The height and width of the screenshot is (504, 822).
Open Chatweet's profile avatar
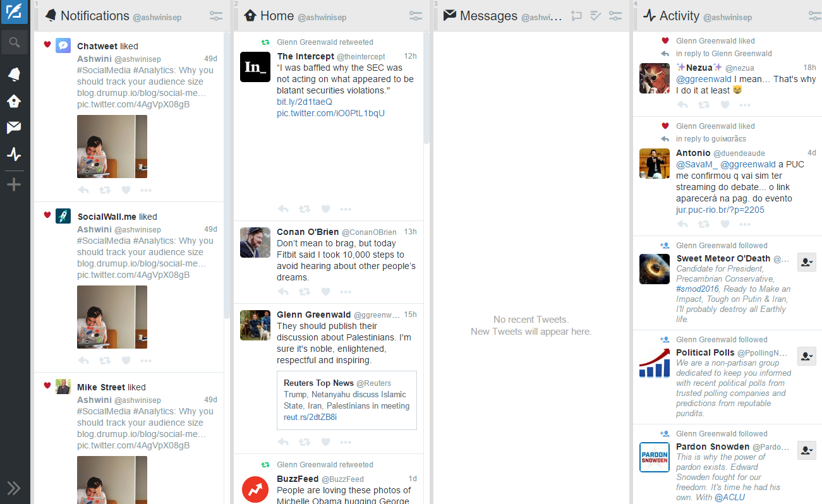[63, 45]
